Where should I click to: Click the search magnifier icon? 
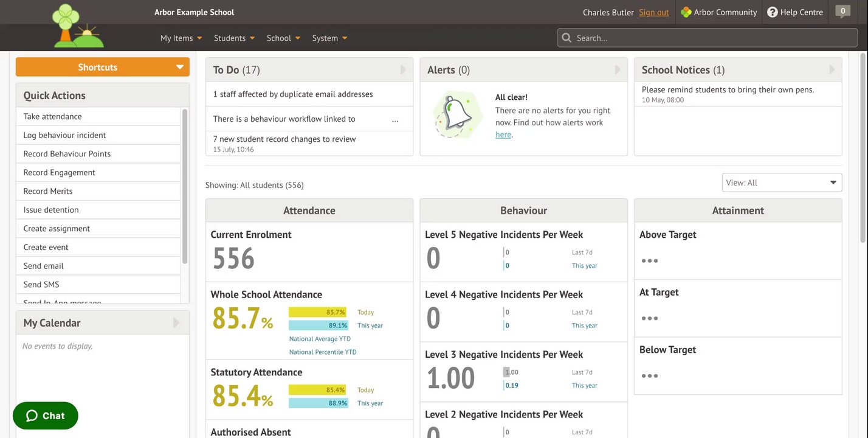(x=567, y=38)
